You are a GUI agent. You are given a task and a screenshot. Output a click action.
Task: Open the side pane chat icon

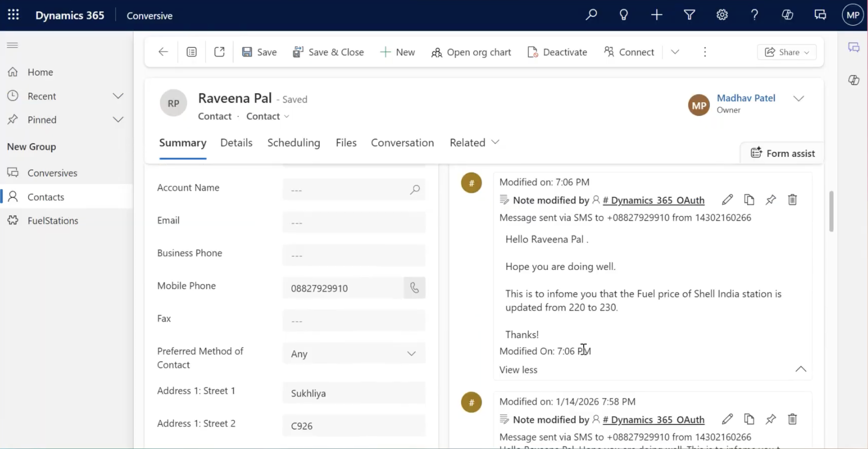point(854,47)
